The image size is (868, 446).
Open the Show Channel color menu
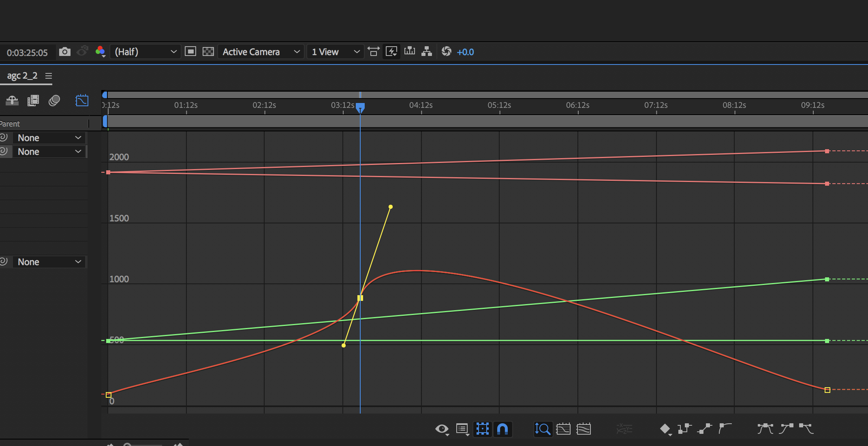pyautogui.click(x=100, y=51)
